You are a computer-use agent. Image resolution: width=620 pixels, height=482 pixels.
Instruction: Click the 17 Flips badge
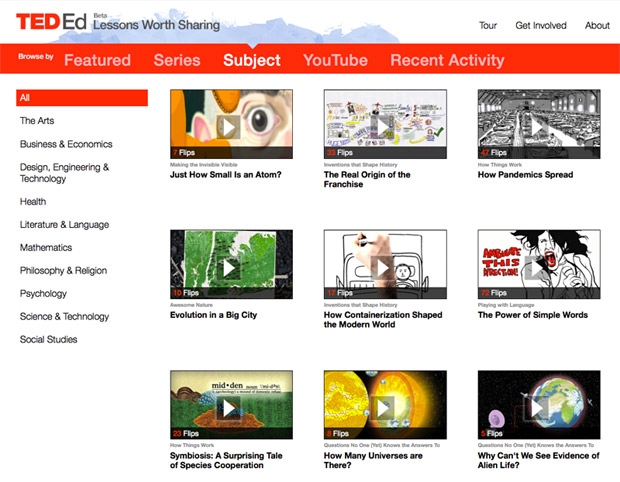tap(340, 293)
